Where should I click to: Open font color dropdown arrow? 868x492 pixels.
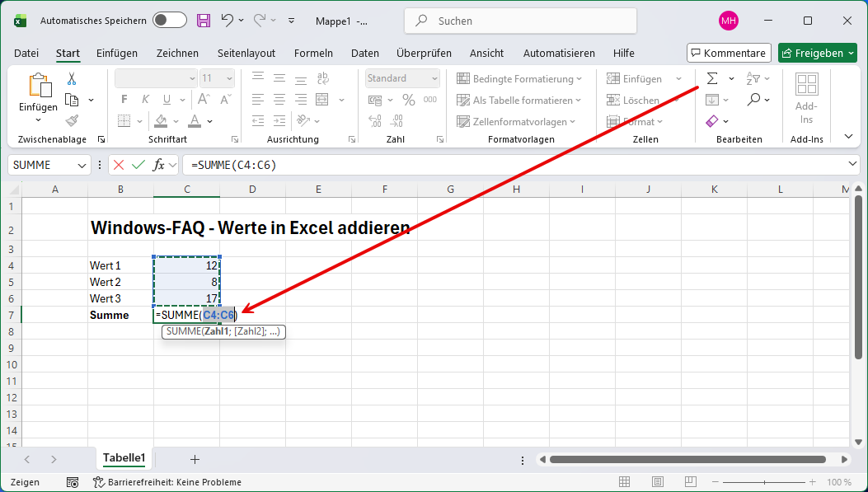210,121
